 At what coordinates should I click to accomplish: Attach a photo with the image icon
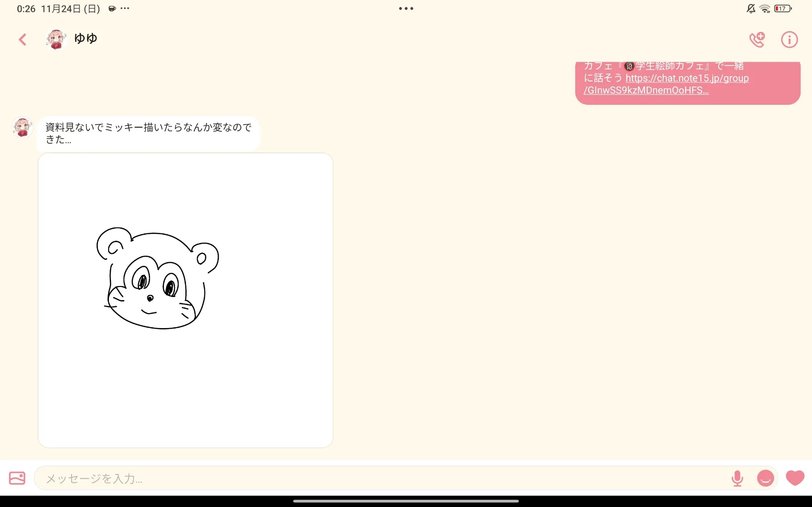(17, 478)
